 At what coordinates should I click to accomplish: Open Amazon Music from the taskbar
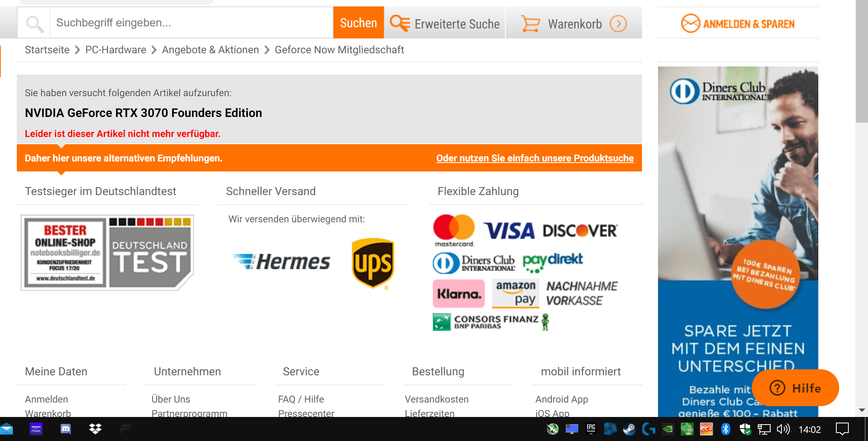[x=36, y=429]
